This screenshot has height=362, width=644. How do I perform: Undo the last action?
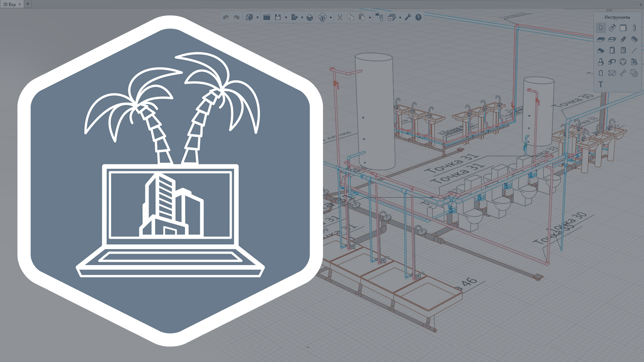226,17
